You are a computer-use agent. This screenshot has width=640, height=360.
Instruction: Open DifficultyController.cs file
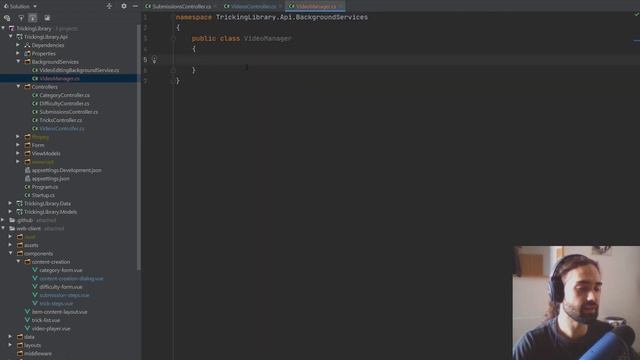64,104
